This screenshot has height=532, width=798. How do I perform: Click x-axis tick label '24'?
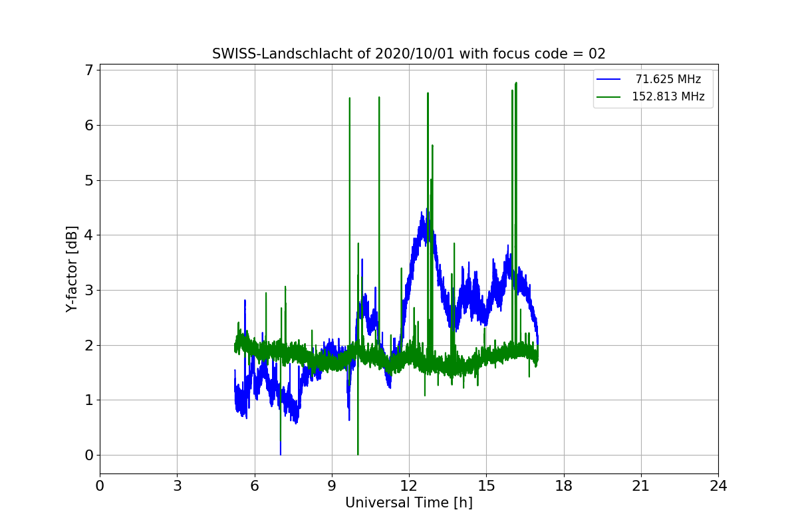pyautogui.click(x=718, y=486)
